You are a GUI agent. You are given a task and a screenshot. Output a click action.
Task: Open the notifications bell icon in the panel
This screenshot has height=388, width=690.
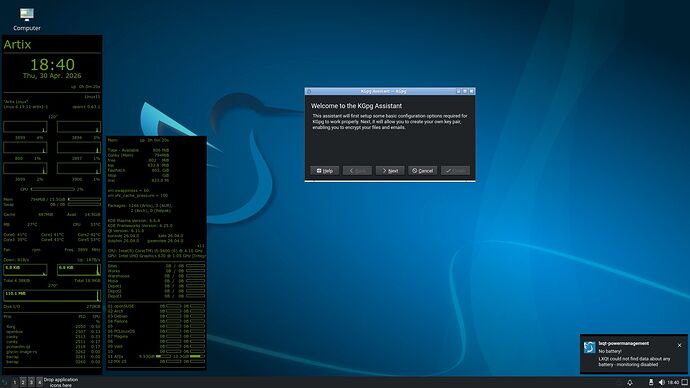coord(630,382)
